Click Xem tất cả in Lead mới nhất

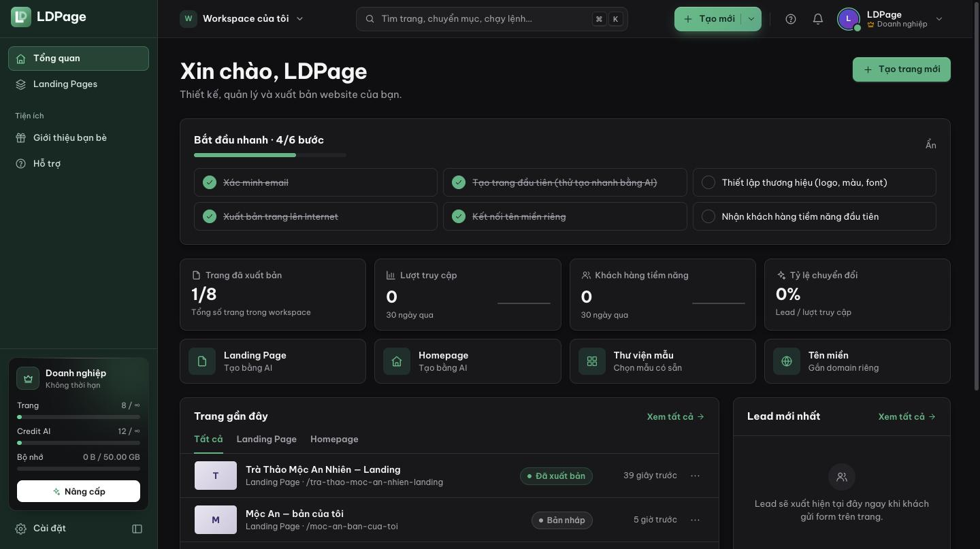907,416
